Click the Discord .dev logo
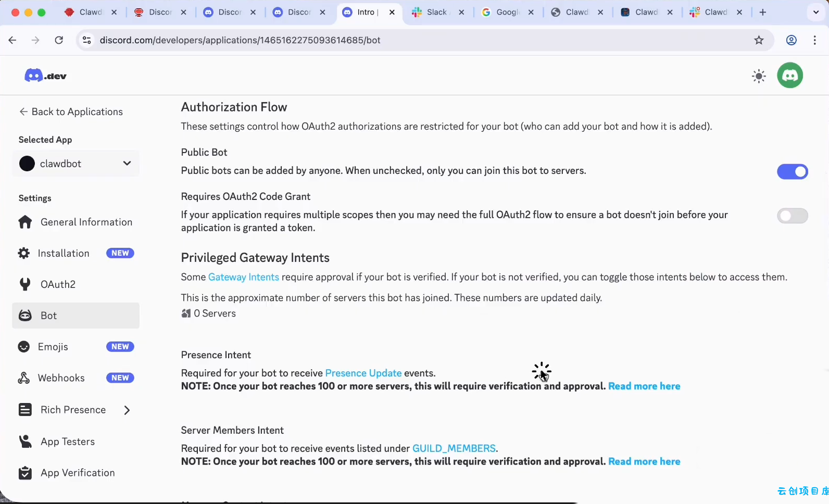 click(x=45, y=76)
